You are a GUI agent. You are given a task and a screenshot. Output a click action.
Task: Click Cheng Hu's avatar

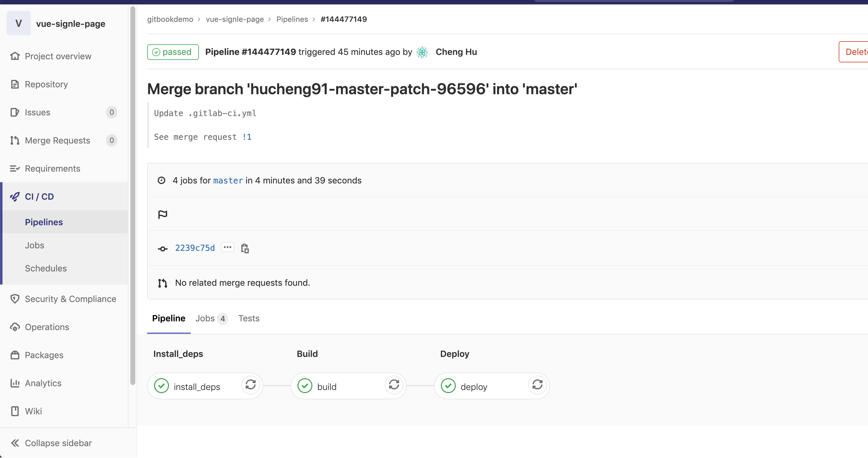422,52
